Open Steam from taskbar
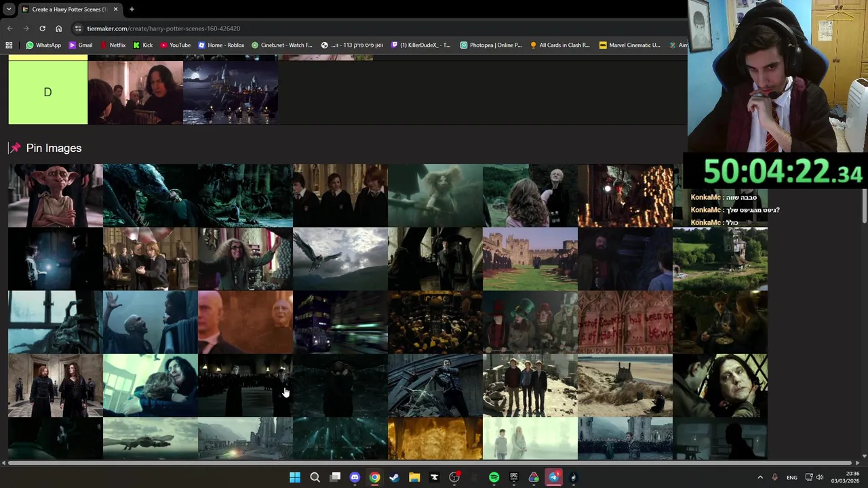 tap(394, 477)
